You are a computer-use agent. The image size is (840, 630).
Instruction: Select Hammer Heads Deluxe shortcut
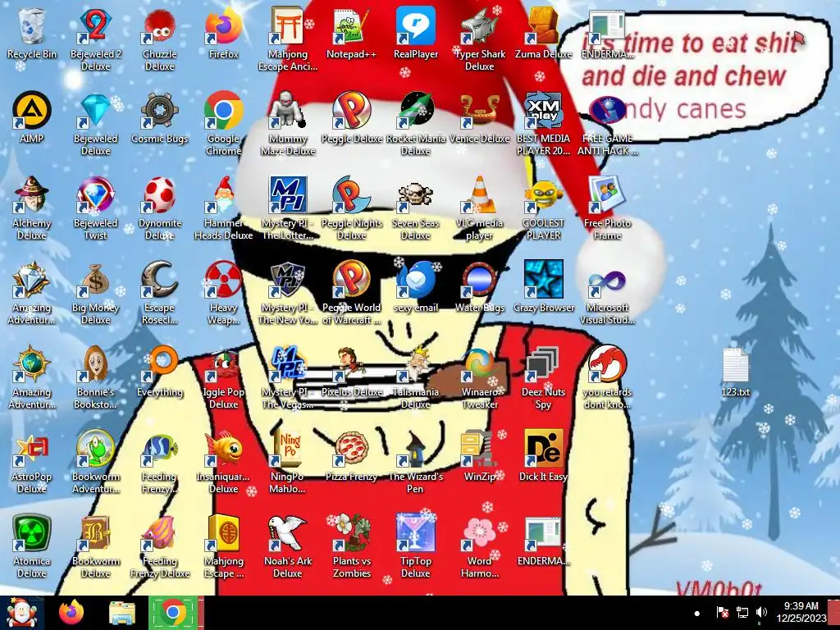tap(223, 208)
